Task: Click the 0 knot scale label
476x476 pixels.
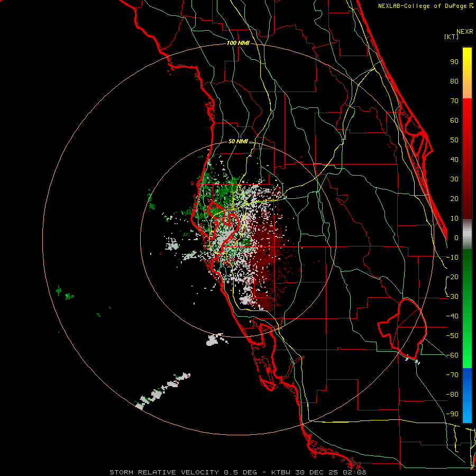Action: point(456,238)
